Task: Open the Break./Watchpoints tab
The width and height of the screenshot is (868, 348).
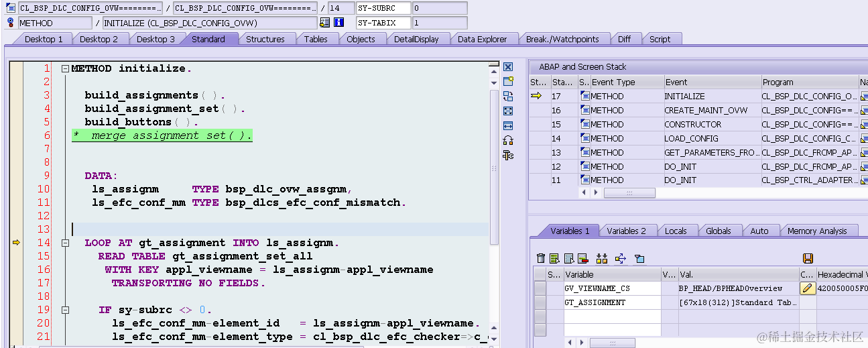Action: click(x=562, y=39)
